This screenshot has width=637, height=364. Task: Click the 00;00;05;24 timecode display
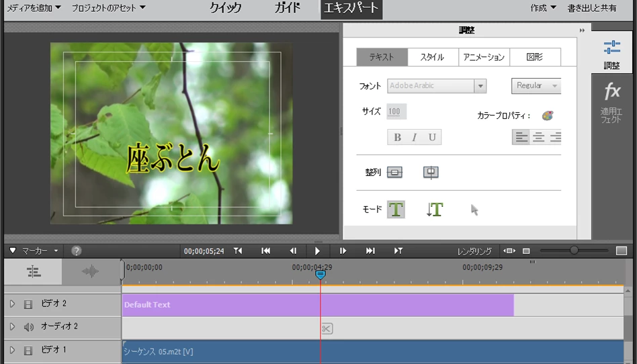click(204, 251)
